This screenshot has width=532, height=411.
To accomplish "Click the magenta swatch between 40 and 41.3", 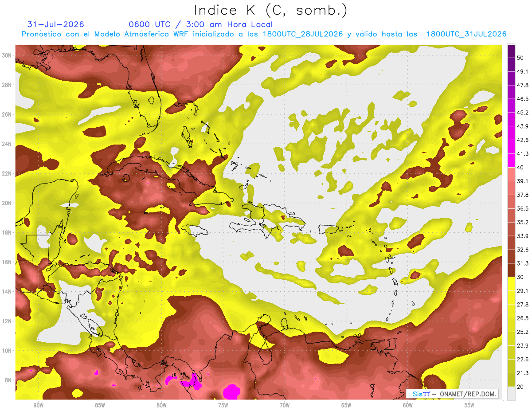I will pyautogui.click(x=511, y=161).
